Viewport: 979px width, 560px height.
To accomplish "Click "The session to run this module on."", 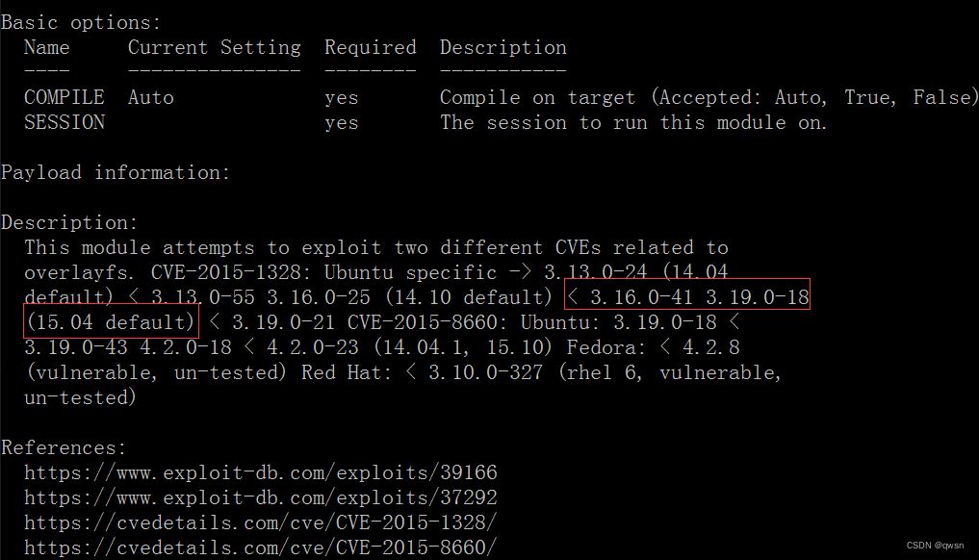I will coord(632,122).
